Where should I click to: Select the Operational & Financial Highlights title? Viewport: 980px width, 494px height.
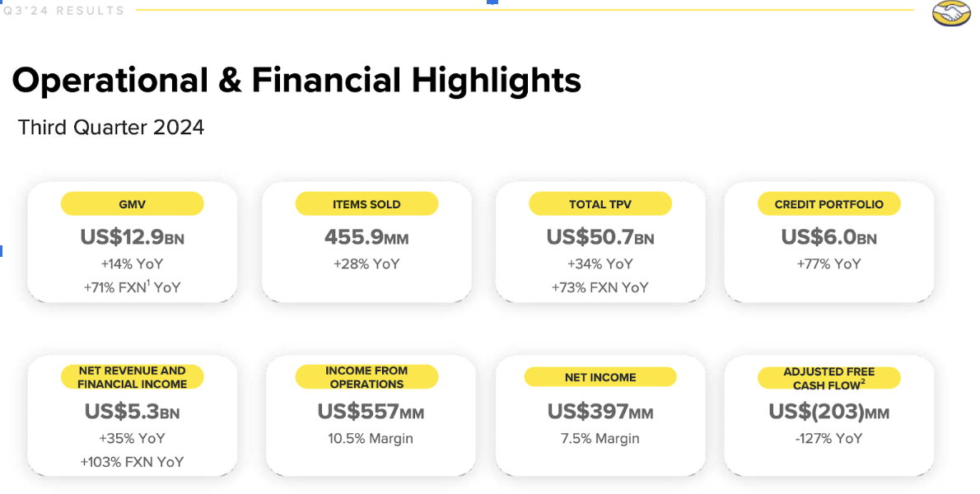(x=296, y=81)
